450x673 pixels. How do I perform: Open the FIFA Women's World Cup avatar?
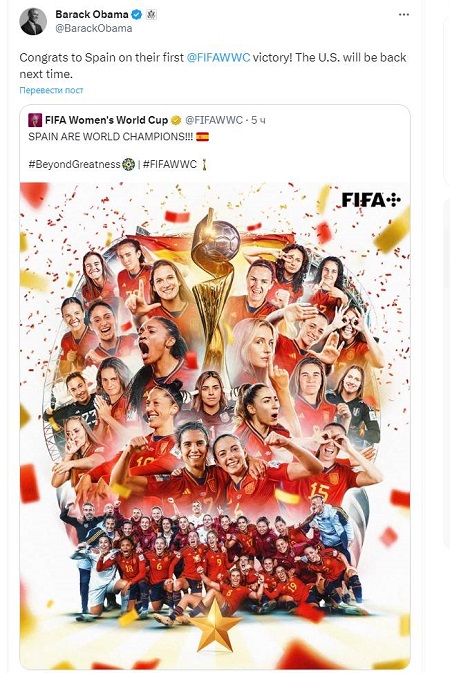35,120
